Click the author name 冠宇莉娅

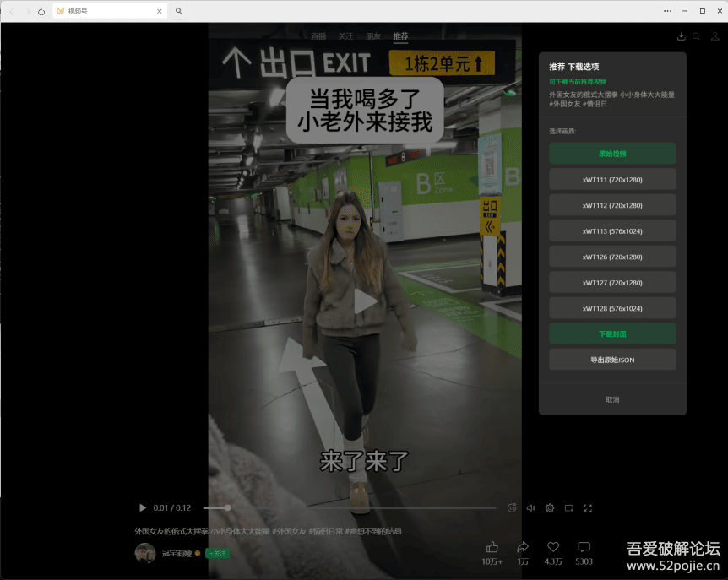pyautogui.click(x=177, y=553)
